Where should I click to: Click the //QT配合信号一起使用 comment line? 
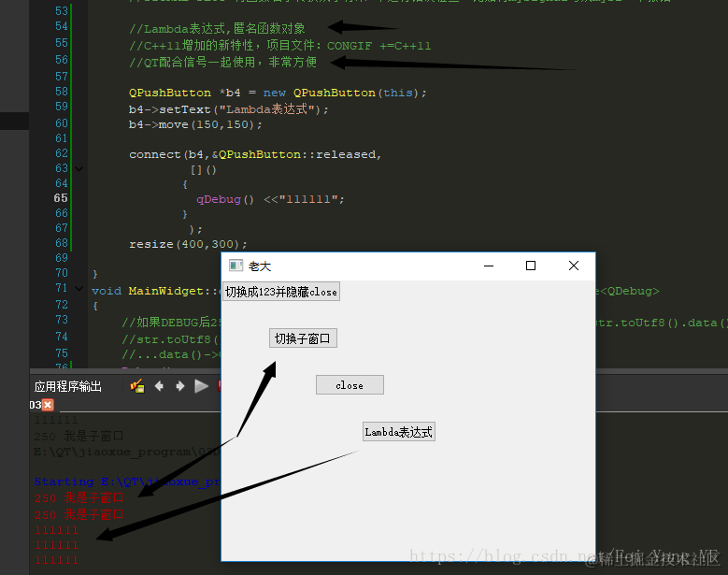pyautogui.click(x=222, y=63)
